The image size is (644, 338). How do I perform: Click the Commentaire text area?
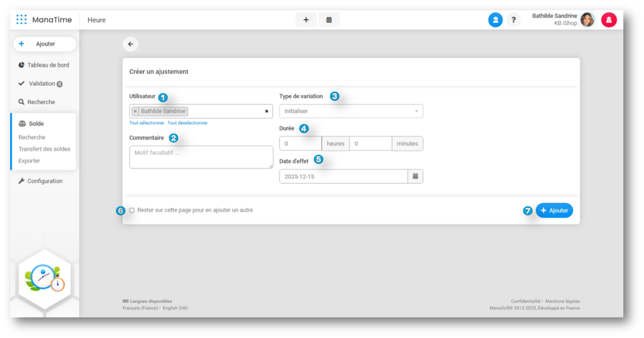click(201, 157)
